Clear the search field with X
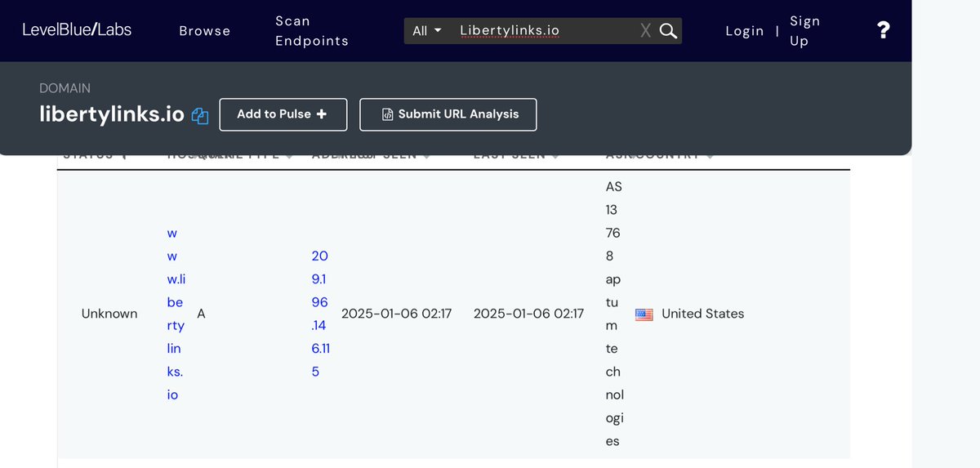The image size is (980, 468). [645, 31]
